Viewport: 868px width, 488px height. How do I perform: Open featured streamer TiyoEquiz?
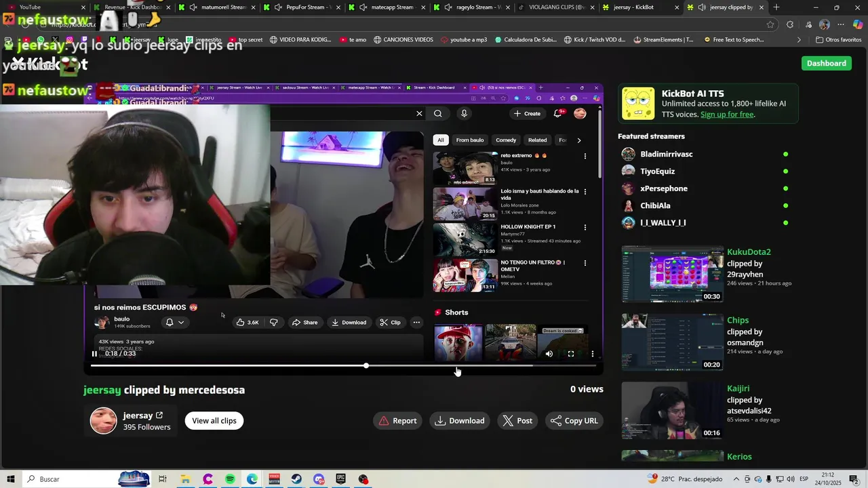(658, 171)
